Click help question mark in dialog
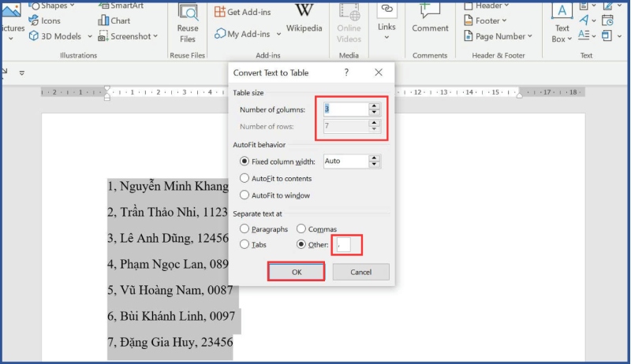631x364 pixels. click(x=346, y=72)
